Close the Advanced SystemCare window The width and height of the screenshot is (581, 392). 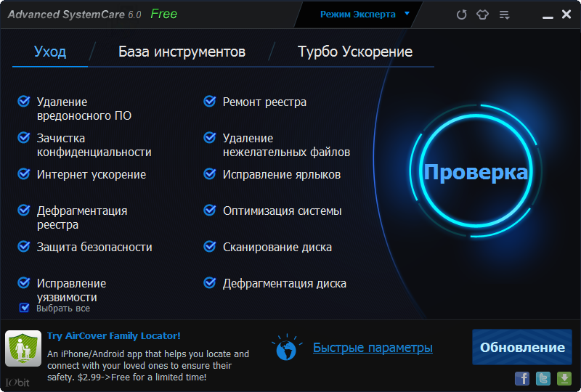coord(566,14)
